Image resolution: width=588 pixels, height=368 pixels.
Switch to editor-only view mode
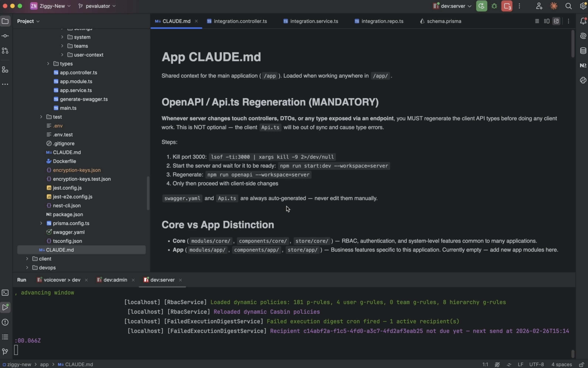(x=537, y=21)
